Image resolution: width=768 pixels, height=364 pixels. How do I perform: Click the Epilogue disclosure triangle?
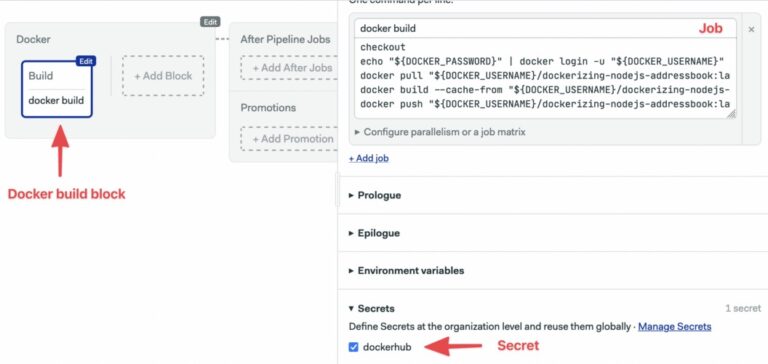(351, 233)
